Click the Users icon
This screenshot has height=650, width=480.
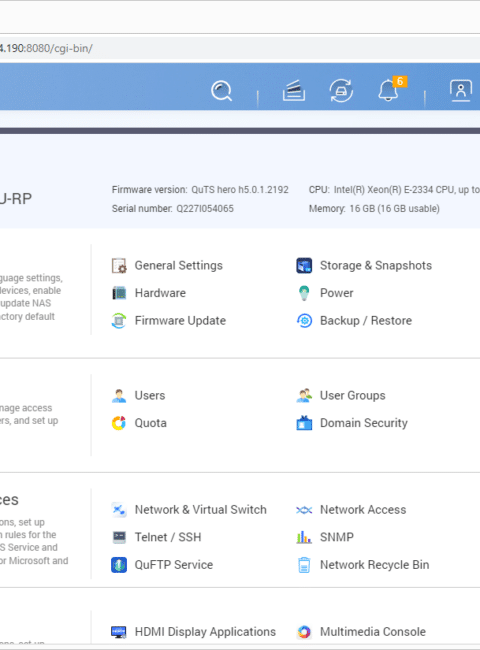pyautogui.click(x=119, y=395)
